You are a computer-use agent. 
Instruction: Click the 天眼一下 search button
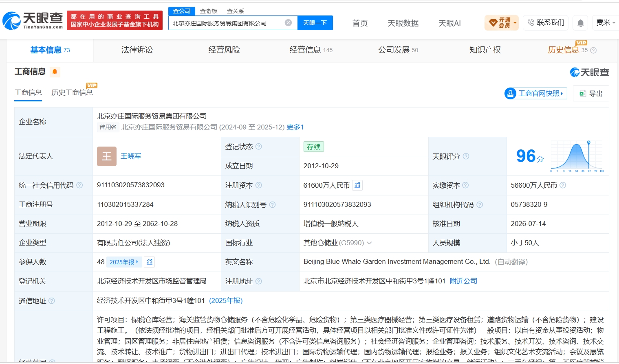(315, 23)
